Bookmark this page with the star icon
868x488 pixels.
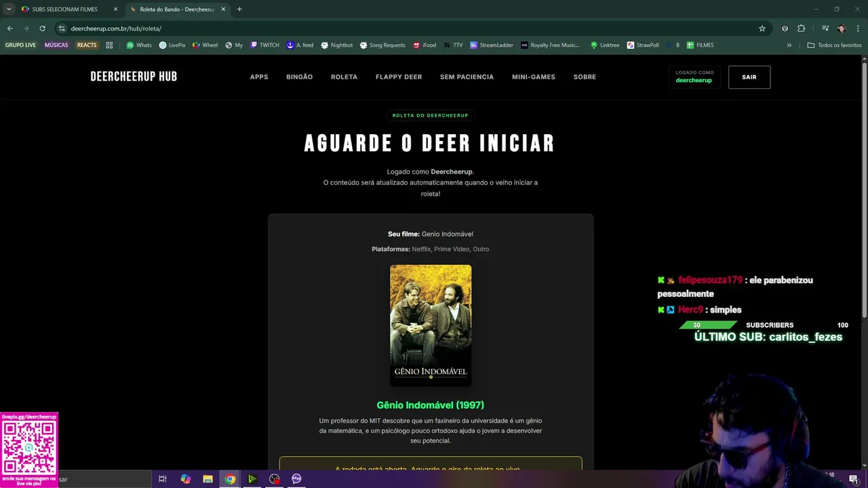762,28
